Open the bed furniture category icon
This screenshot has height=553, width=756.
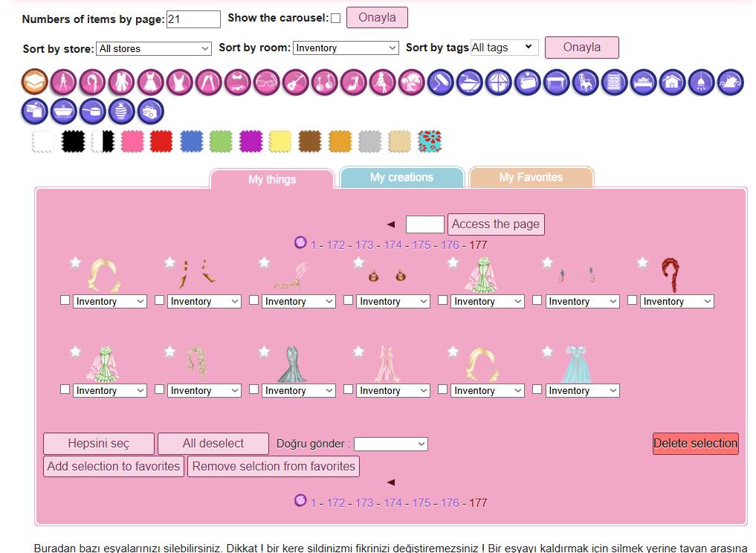(x=644, y=82)
